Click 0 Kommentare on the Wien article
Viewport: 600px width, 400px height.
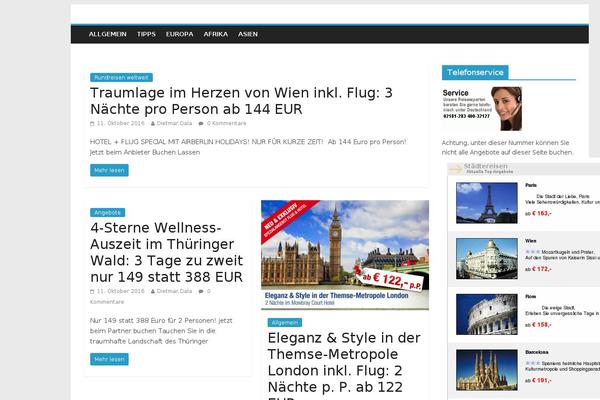pyautogui.click(x=227, y=123)
